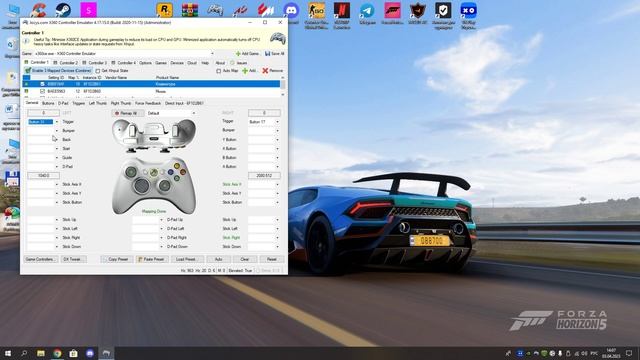
Task: Click the Paste Preset button
Action: (x=152, y=259)
